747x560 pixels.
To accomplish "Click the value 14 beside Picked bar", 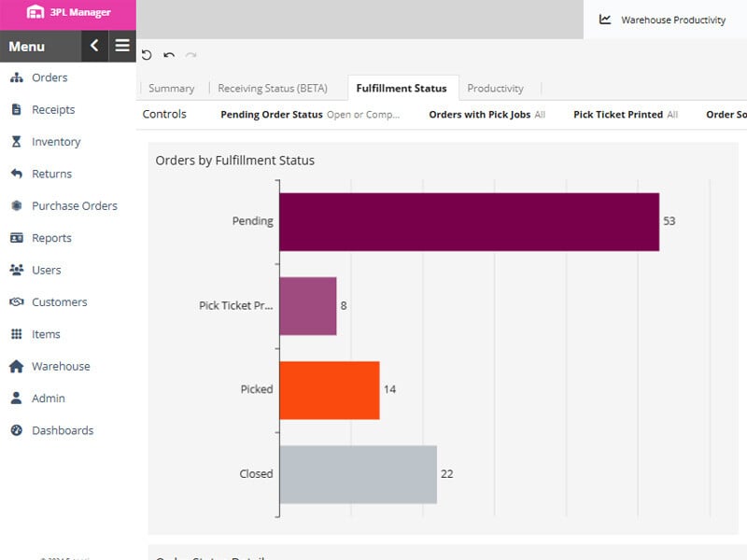I will pyautogui.click(x=389, y=389).
